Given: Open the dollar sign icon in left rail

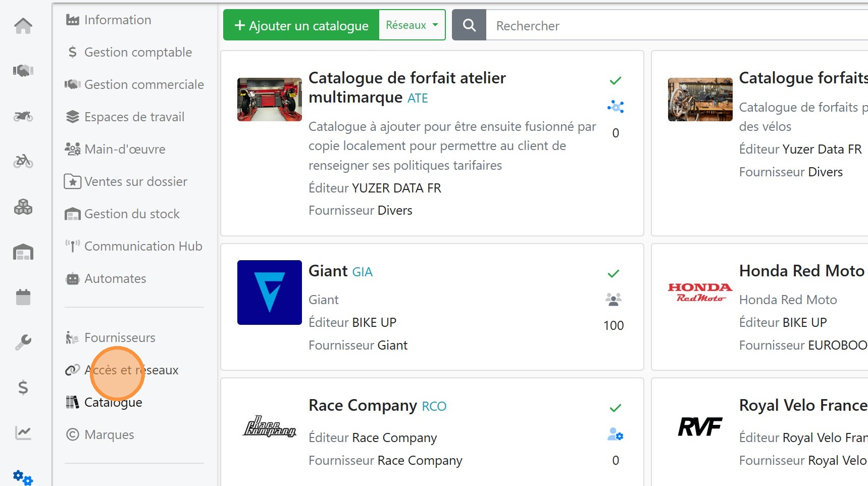Looking at the screenshot, I should [23, 387].
